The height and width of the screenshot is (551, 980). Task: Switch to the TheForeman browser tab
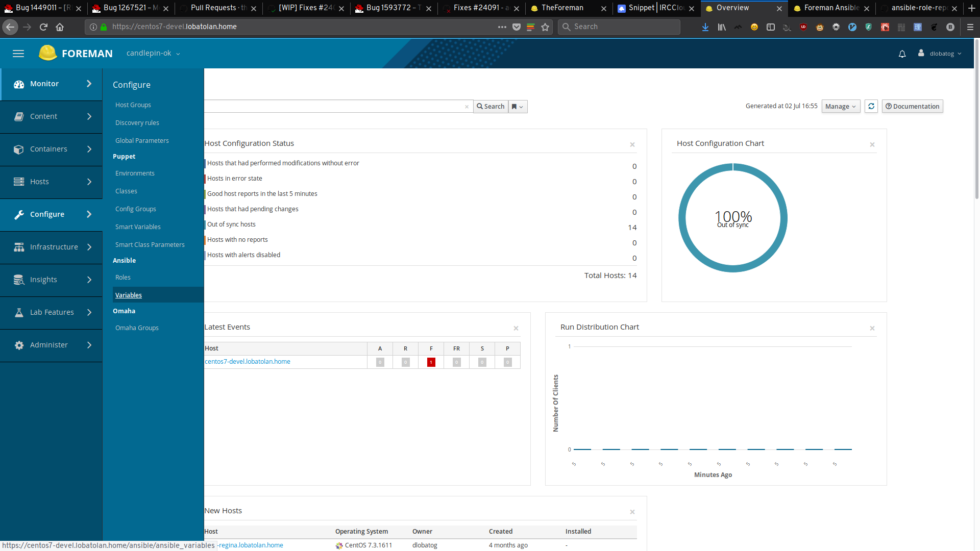click(x=568, y=8)
